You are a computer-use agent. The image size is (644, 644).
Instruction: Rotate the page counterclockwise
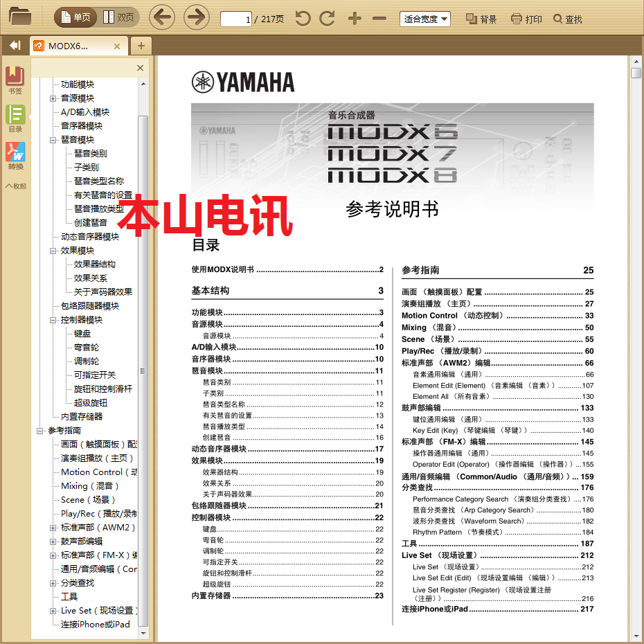coord(303,19)
